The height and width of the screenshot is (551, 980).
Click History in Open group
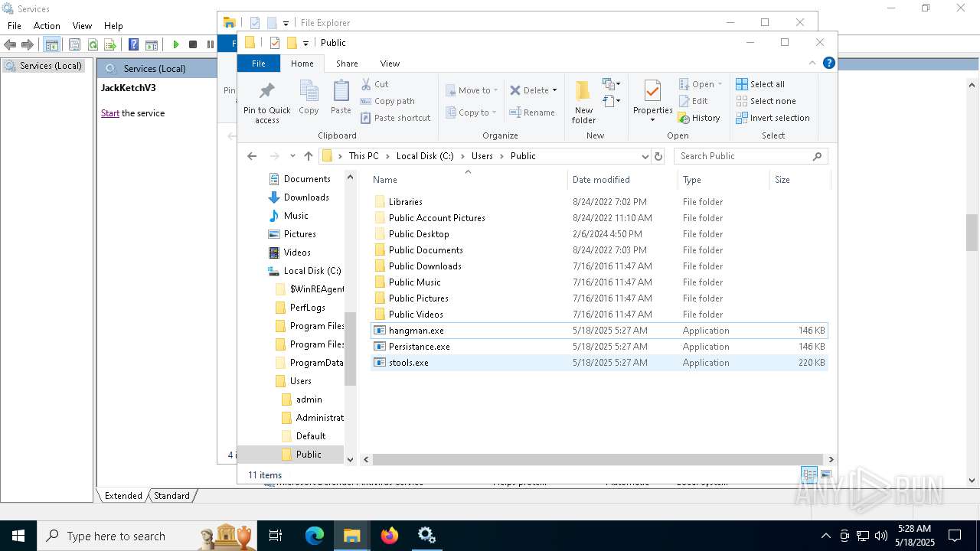click(x=699, y=119)
